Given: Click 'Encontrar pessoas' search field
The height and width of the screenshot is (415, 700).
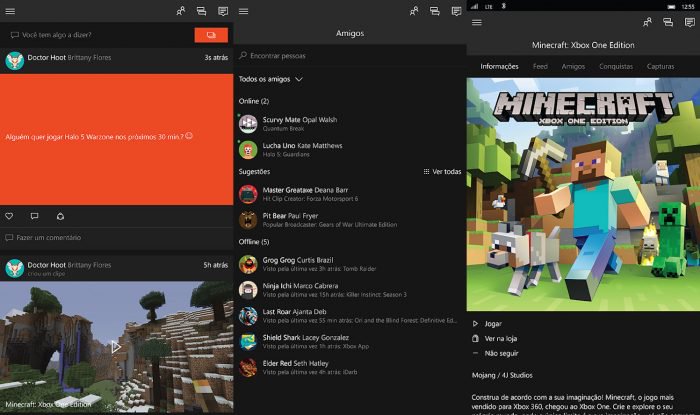Looking at the screenshot, I should click(350, 56).
